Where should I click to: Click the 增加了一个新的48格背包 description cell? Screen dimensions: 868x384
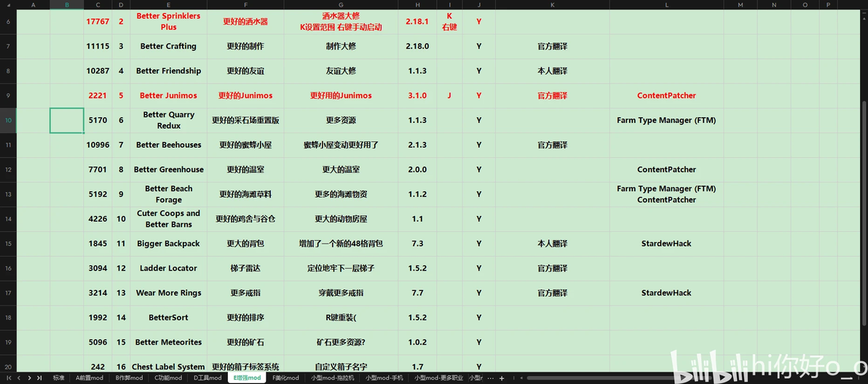pyautogui.click(x=341, y=244)
